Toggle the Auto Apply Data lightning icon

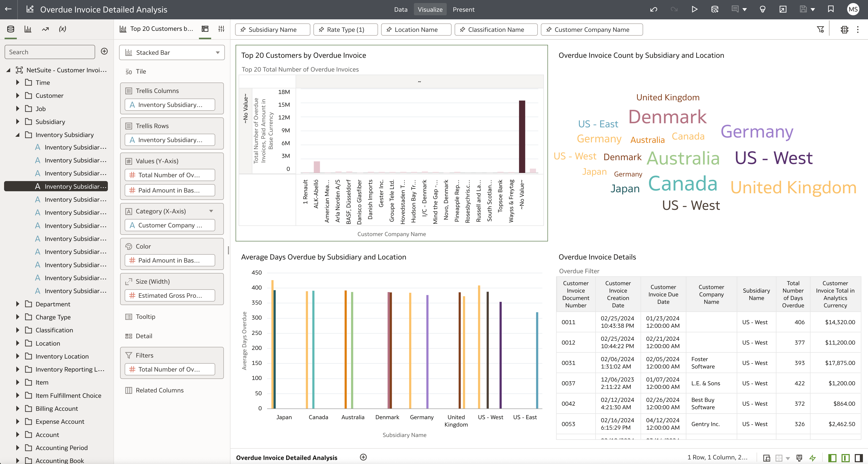[812, 458]
